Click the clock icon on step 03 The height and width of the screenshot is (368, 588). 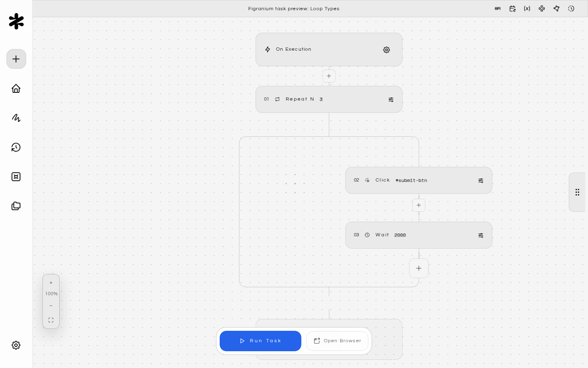[x=367, y=235]
